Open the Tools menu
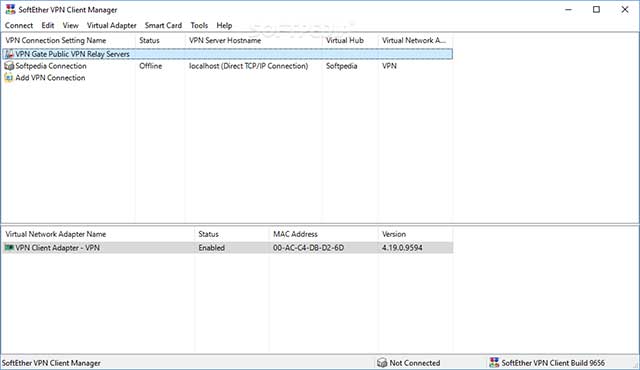The height and width of the screenshot is (370, 640). point(199,25)
